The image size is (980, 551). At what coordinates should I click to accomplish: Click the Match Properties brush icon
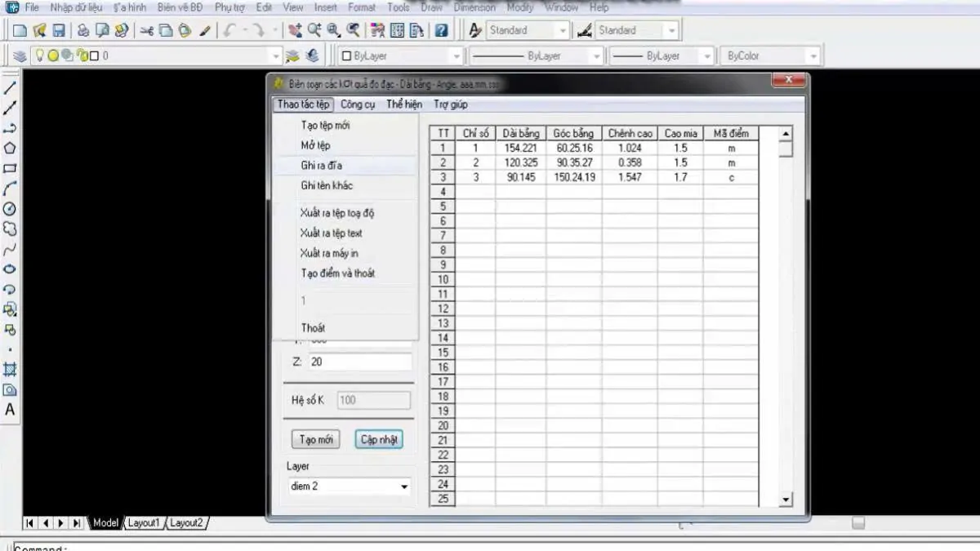click(205, 31)
